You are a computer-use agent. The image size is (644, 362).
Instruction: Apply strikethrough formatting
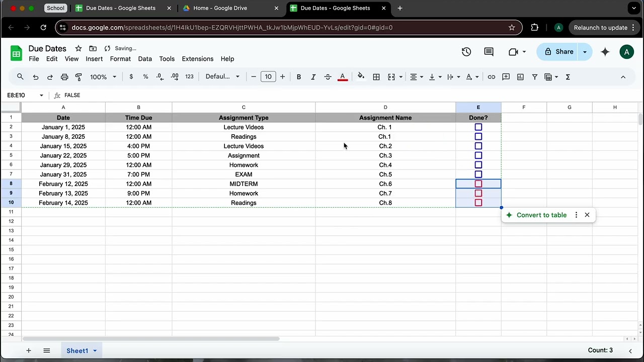click(328, 77)
